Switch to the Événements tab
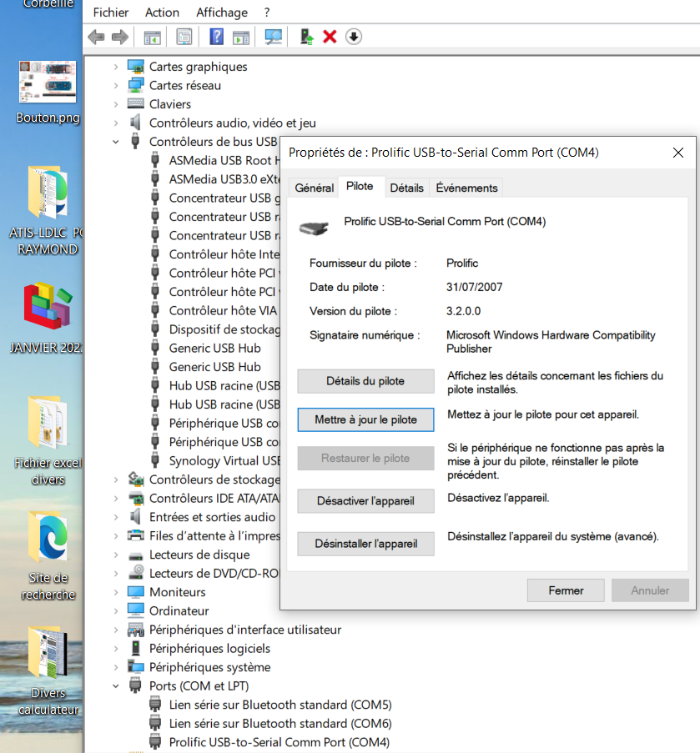 [x=466, y=188]
